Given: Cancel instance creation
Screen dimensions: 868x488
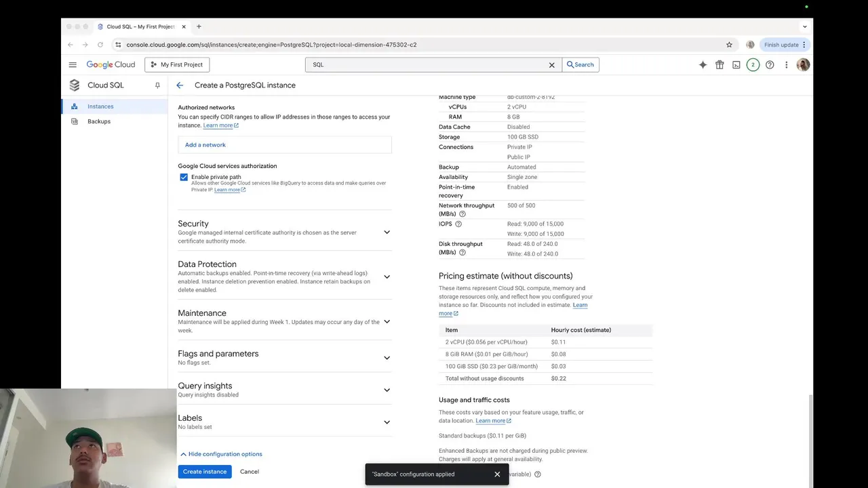Looking at the screenshot, I should click(250, 472).
